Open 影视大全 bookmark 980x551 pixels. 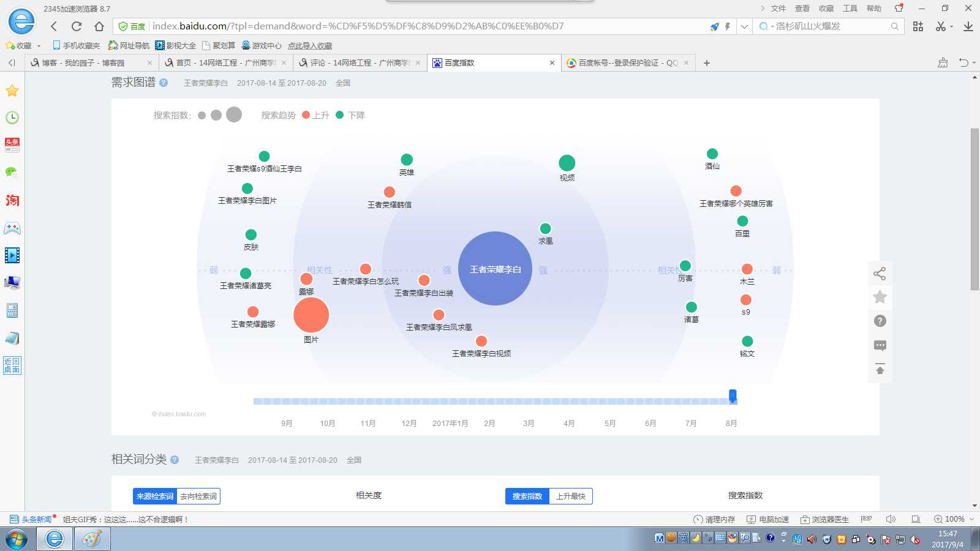tap(176, 46)
